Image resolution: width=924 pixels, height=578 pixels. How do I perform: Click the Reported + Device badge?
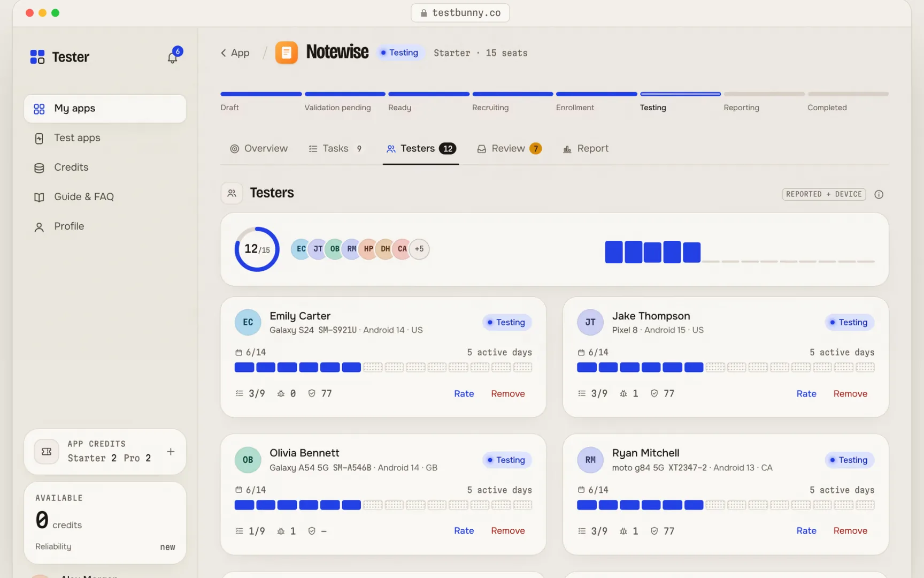823,194
